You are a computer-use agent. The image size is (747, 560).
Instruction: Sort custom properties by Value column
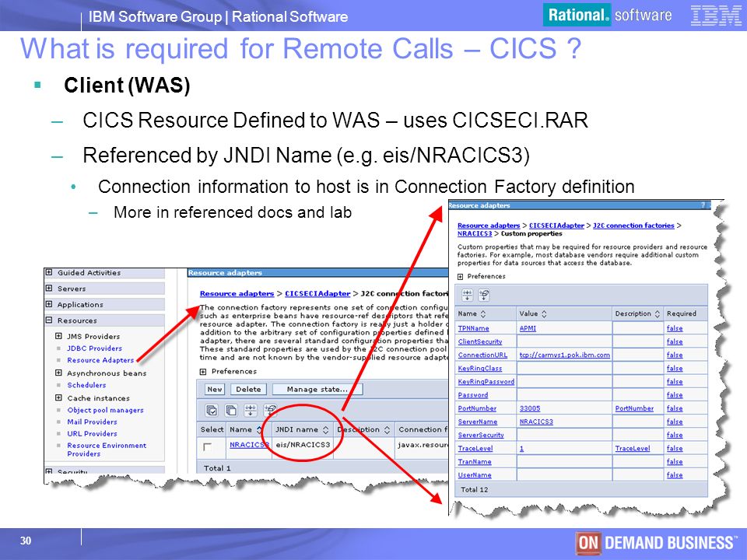[x=544, y=313]
